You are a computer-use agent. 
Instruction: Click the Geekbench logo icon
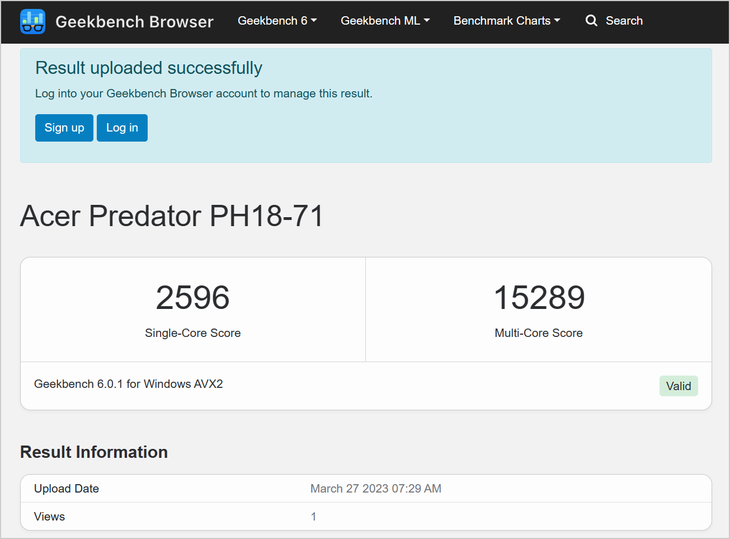tap(32, 21)
